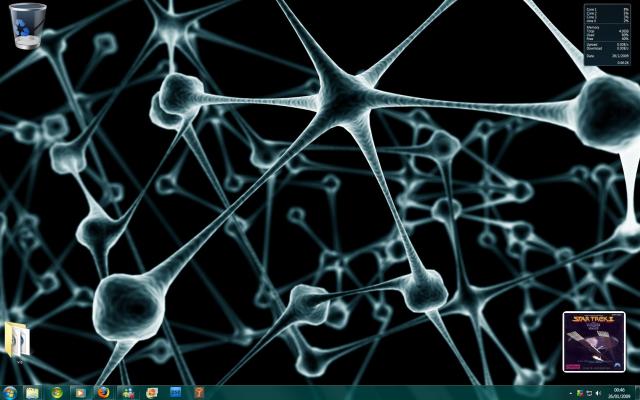This screenshot has height=400, width=640.
Task: Open the Recycle Bin desktop icon
Action: tap(27, 26)
